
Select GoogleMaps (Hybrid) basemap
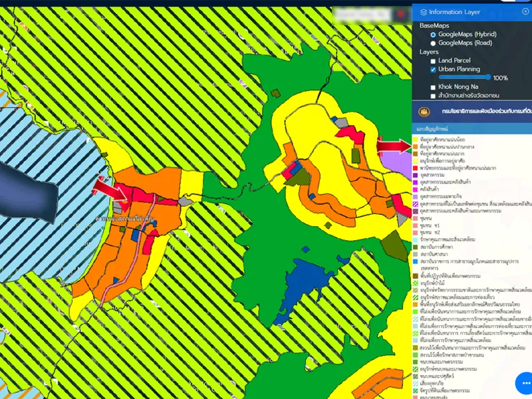click(433, 34)
